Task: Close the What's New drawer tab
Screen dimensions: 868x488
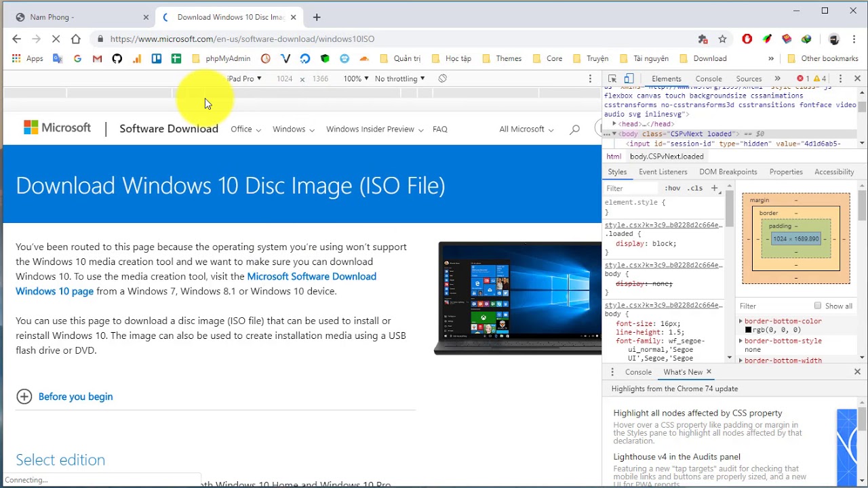Action: 709,371
